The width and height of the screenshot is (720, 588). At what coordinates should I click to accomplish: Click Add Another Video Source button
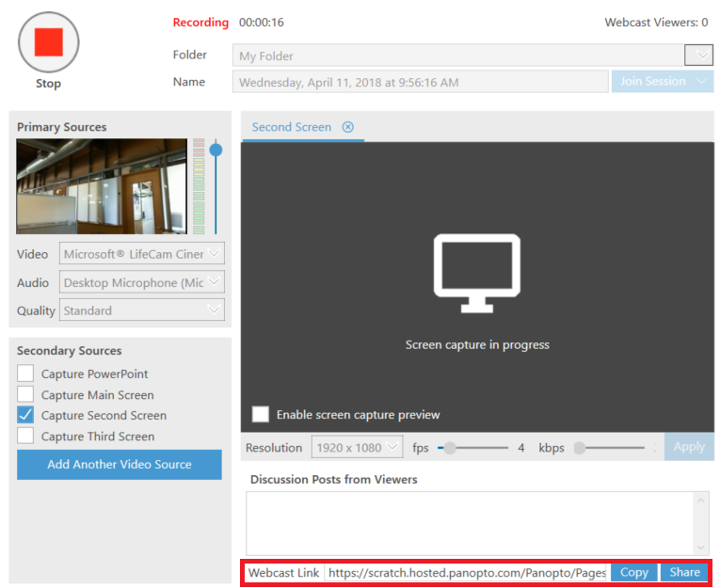click(120, 464)
